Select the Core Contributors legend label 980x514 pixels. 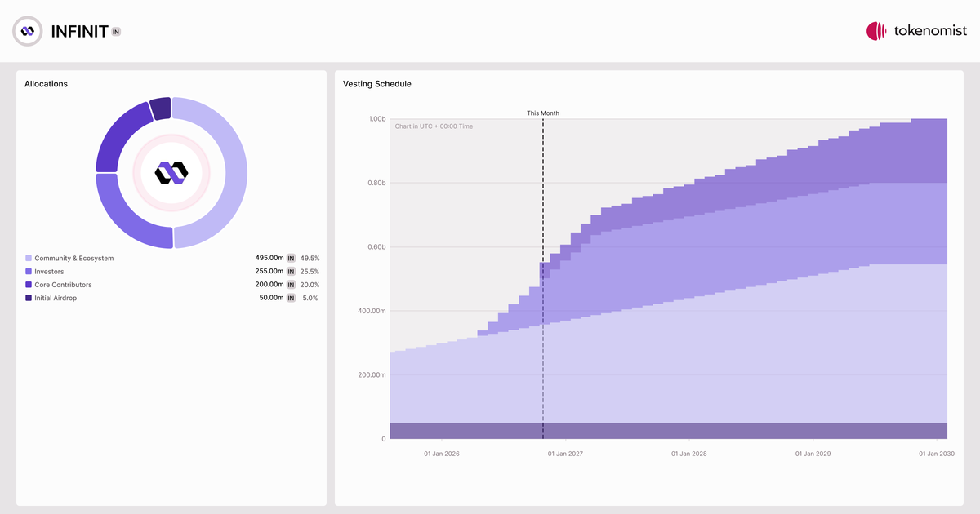63,285
